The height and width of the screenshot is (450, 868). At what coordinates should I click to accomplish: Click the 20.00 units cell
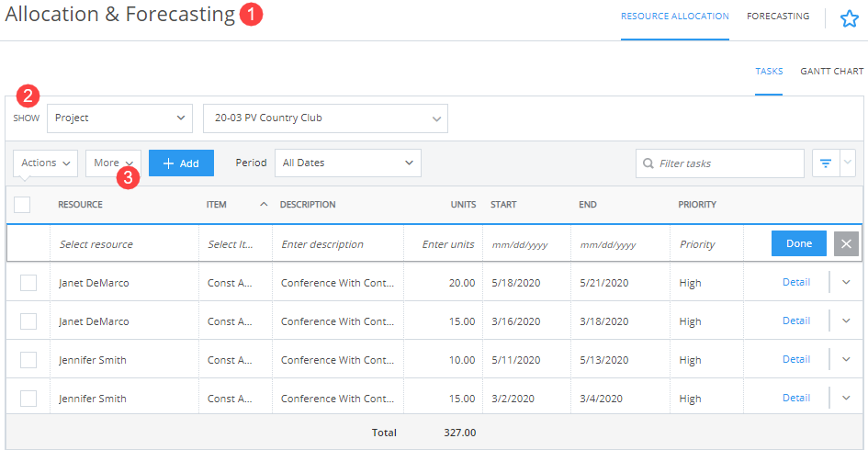(462, 283)
